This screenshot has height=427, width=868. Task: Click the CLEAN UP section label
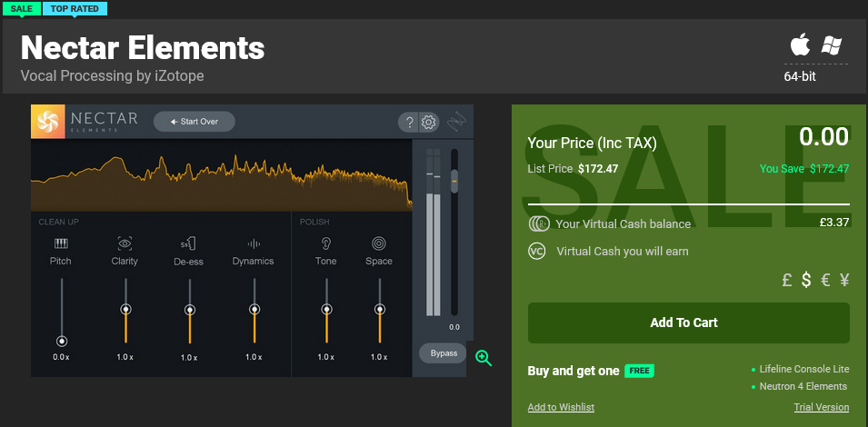click(59, 222)
